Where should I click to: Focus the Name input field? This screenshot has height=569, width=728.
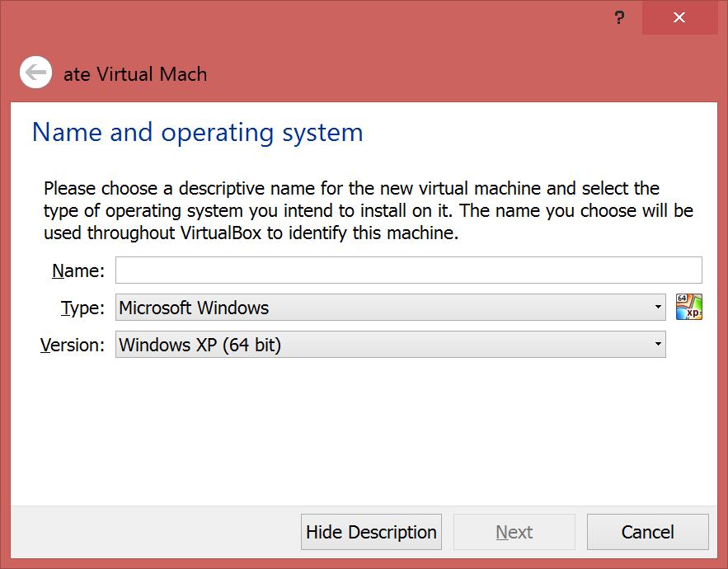point(409,270)
